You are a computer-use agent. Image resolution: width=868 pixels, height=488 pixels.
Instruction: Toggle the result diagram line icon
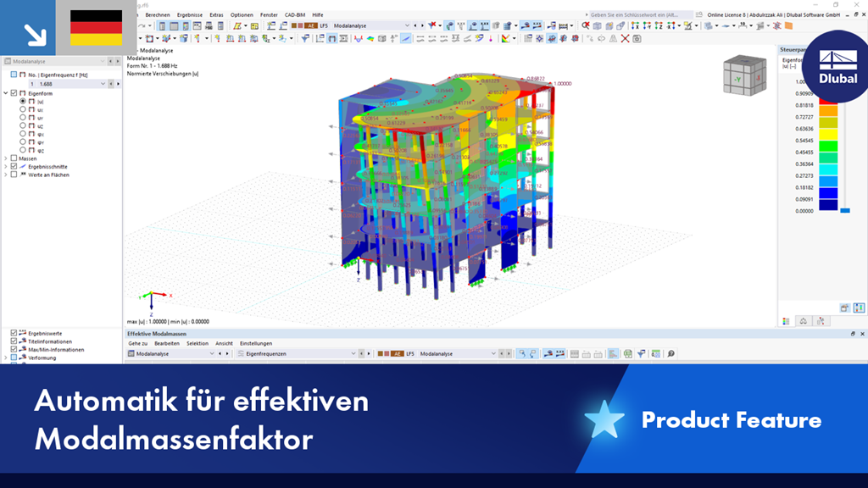click(406, 38)
